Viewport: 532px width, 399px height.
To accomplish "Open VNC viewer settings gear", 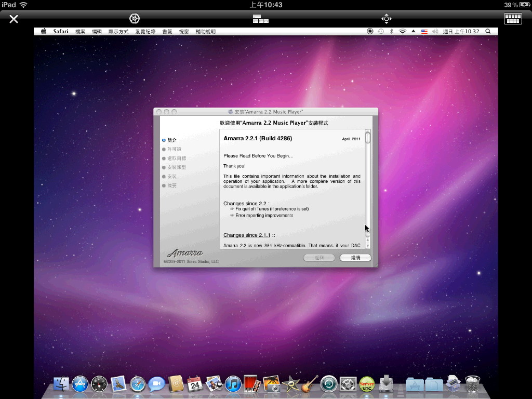I will (x=135, y=19).
